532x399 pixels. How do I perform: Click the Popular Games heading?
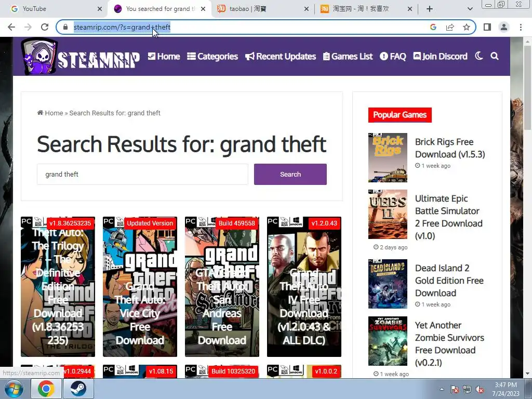pos(400,115)
